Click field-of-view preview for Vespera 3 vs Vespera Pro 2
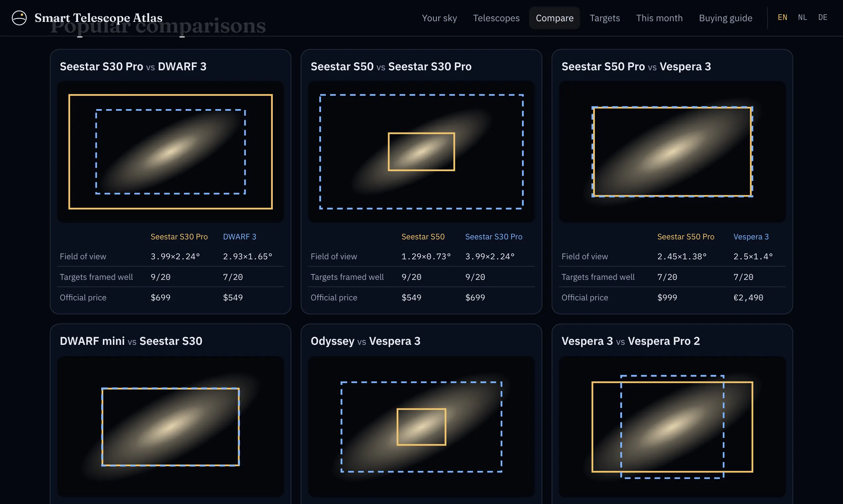 pyautogui.click(x=672, y=426)
